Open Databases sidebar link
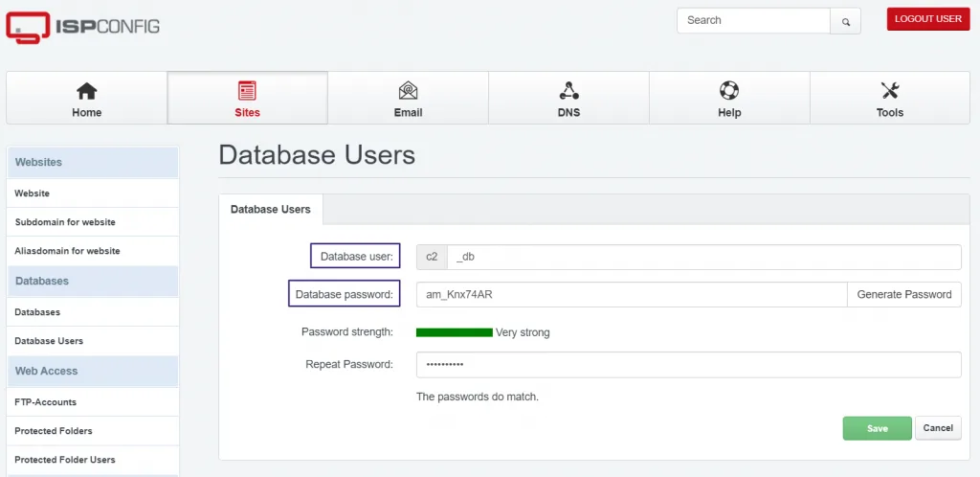Viewport: 980px width, 477px height. [x=93, y=312]
